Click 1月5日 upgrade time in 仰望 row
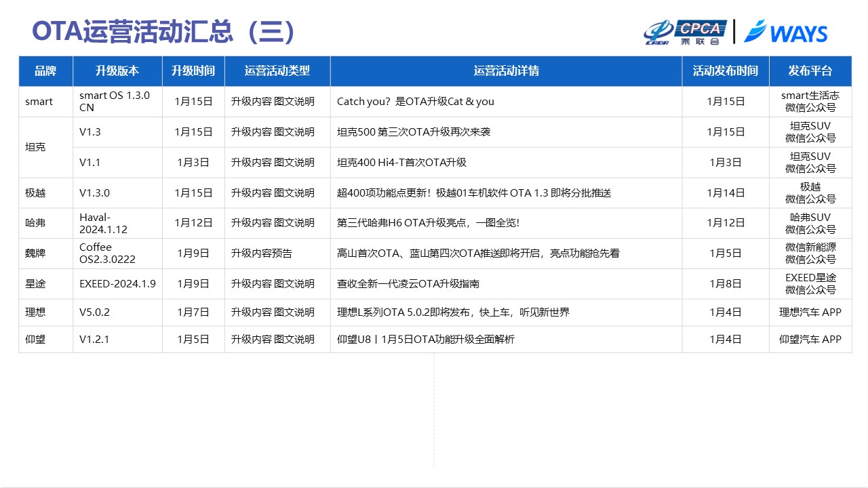The height and width of the screenshot is (488, 868). 193,340
